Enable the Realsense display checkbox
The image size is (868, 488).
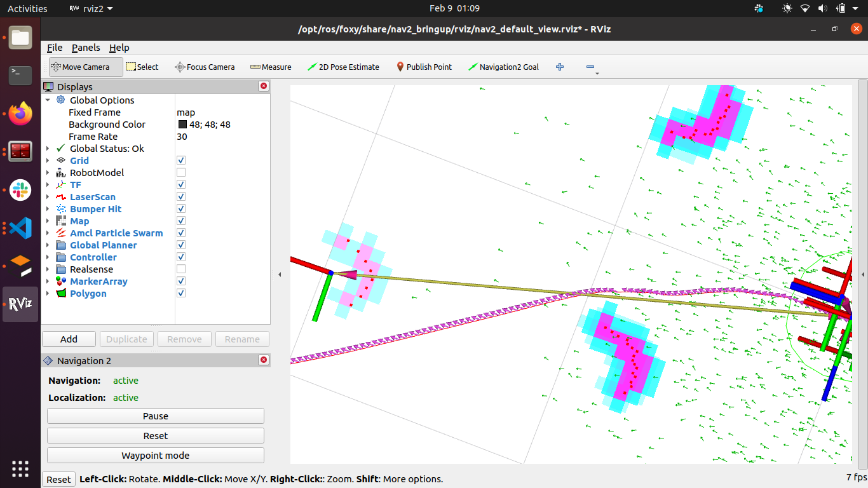tap(181, 268)
